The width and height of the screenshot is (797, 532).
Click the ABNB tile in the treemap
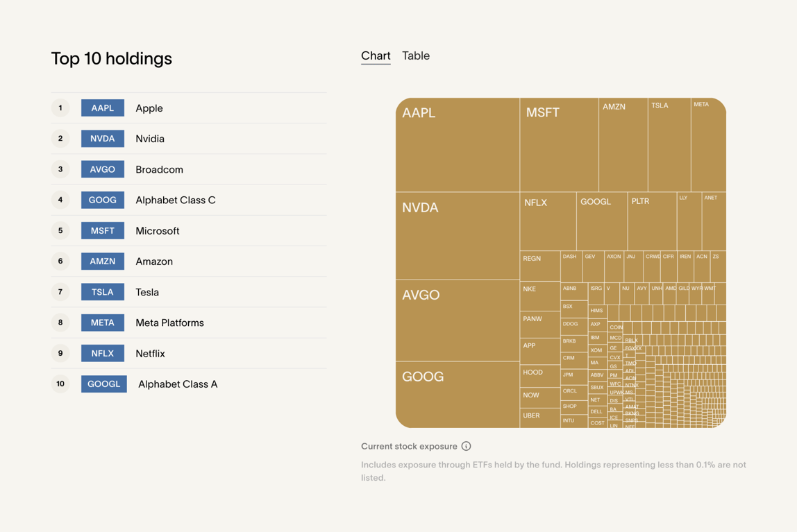click(574, 291)
